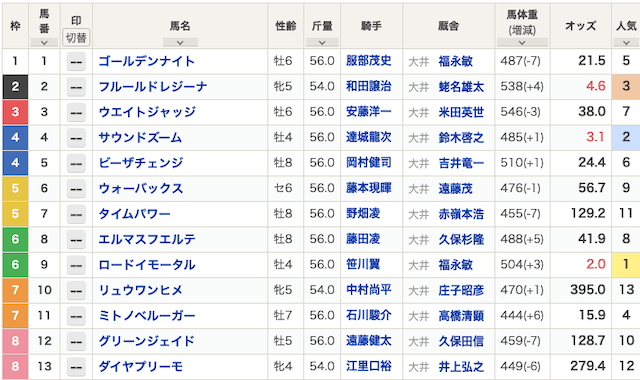Click the 切替 mark switch button
Viewport: 640px width, 380px height.
(76, 38)
